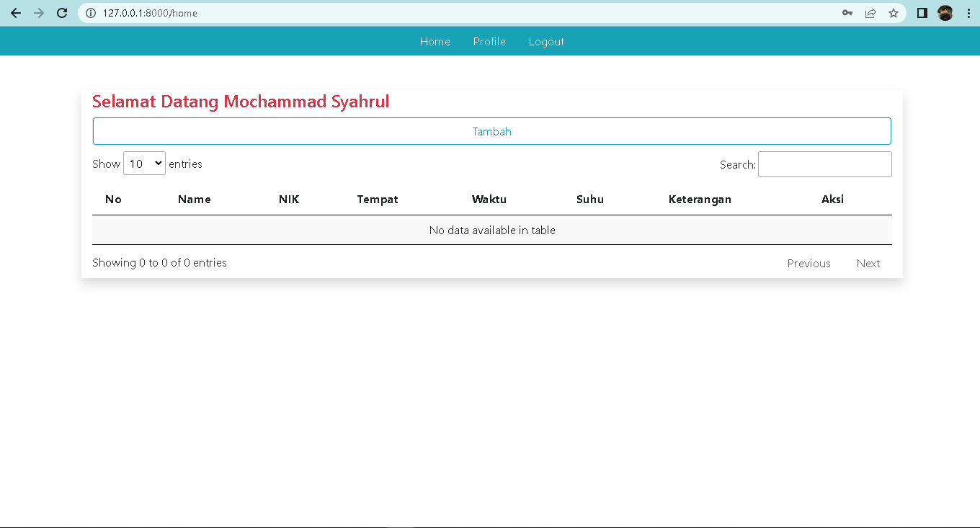This screenshot has height=528, width=980.
Task: Bookmark this page with the star icon
Action: click(x=894, y=13)
